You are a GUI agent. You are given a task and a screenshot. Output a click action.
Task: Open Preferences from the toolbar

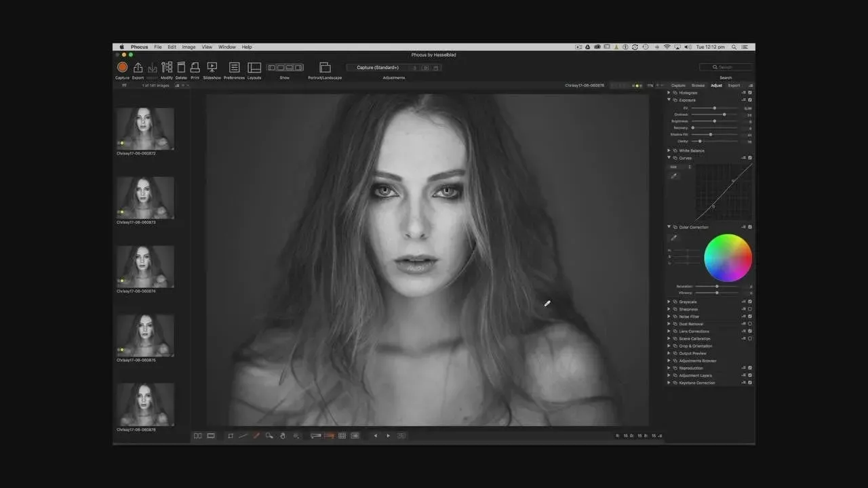(x=234, y=67)
